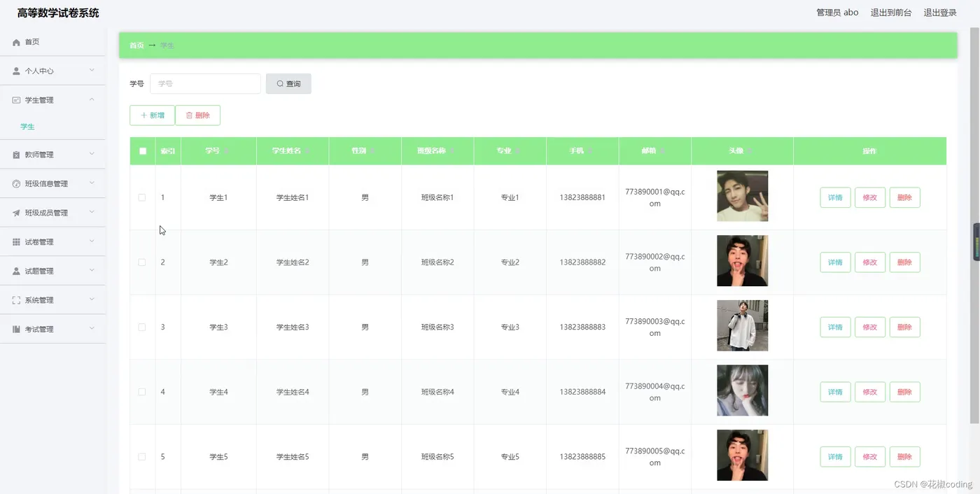Collapse the 学生管理 menu chevron
Screen dimensions: 980x494
pos(92,99)
